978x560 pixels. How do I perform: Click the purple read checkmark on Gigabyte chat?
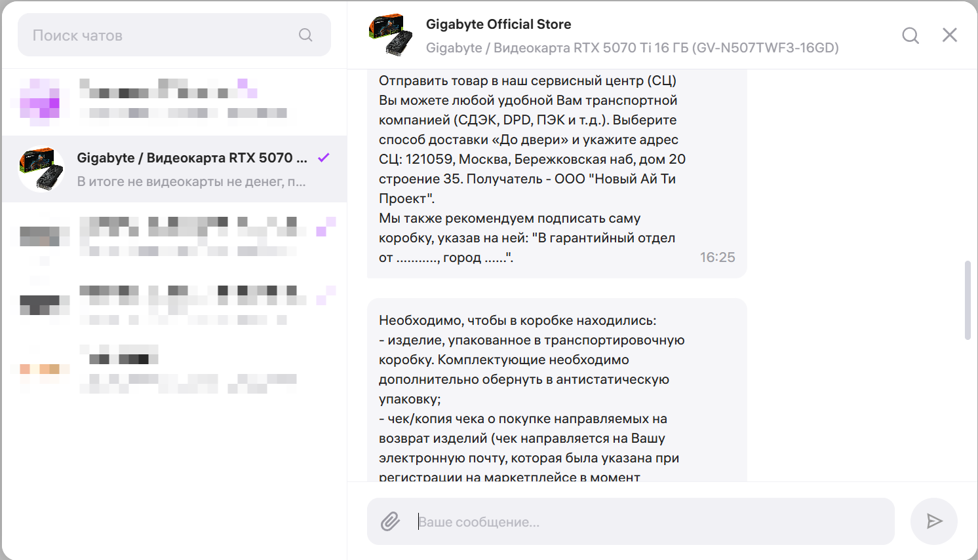(x=324, y=158)
